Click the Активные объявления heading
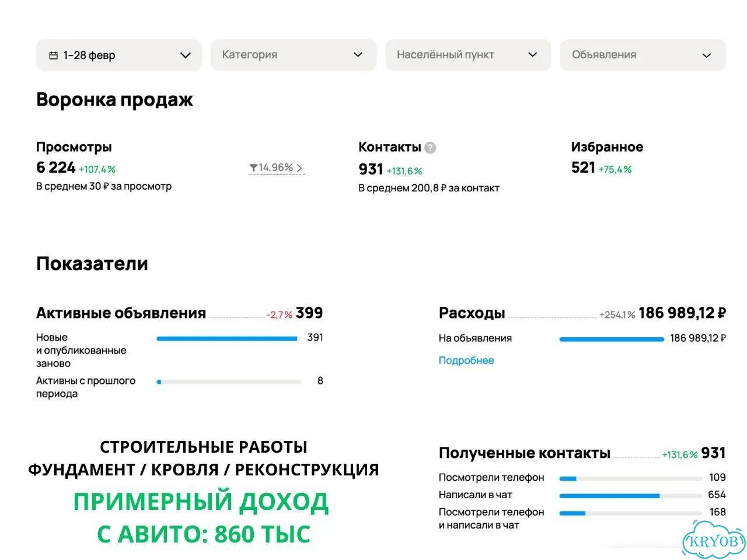Screen dimensions: 747x560 pyautogui.click(x=121, y=313)
